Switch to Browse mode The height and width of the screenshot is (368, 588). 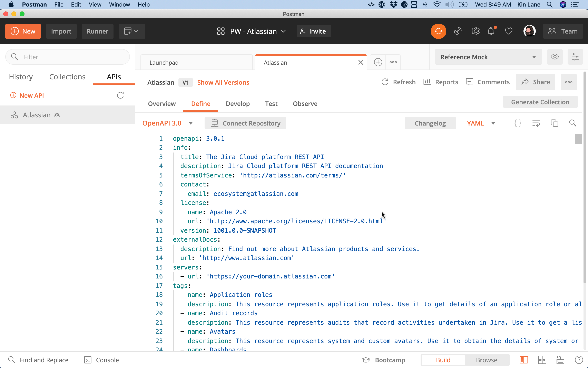click(487, 360)
